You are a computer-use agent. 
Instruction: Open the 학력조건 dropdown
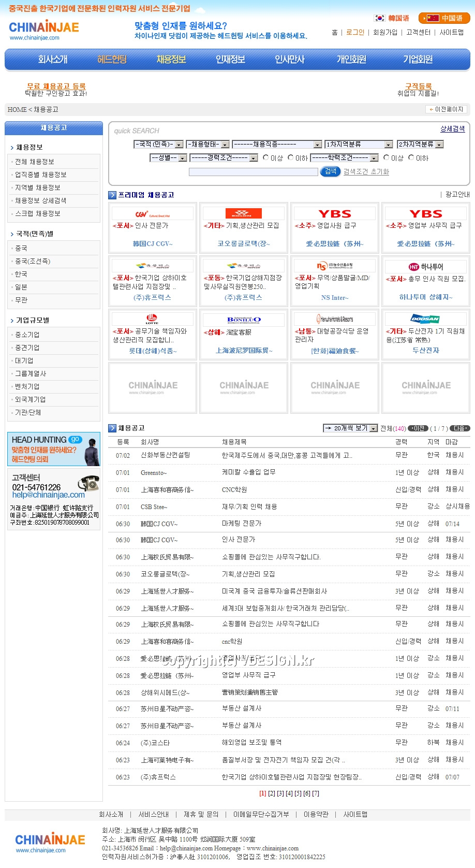344,157
